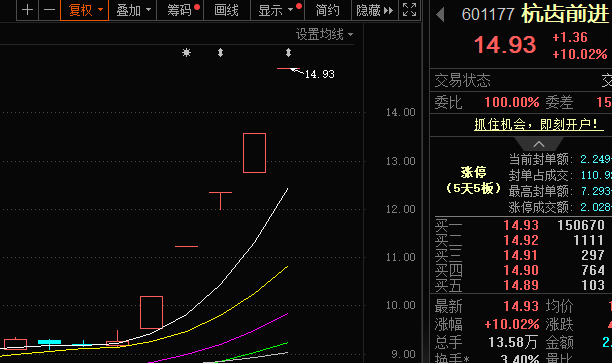Click the minus zoom-out chart icon
This screenshot has width=612, height=363.
click(50, 10)
